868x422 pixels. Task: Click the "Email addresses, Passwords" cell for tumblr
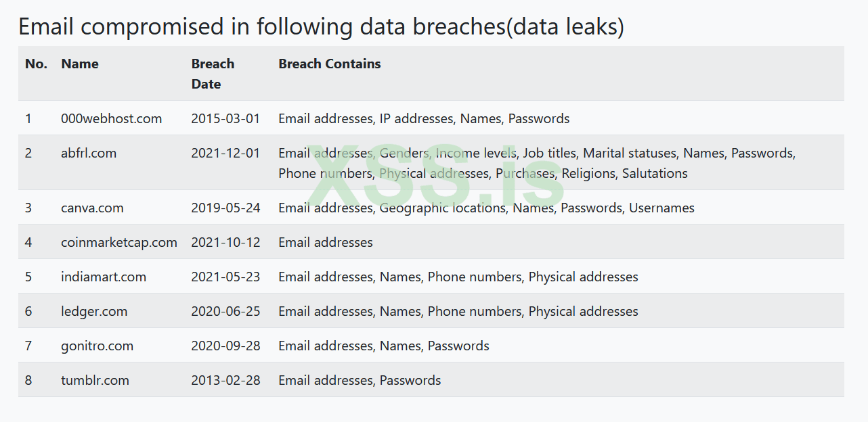[x=360, y=381]
